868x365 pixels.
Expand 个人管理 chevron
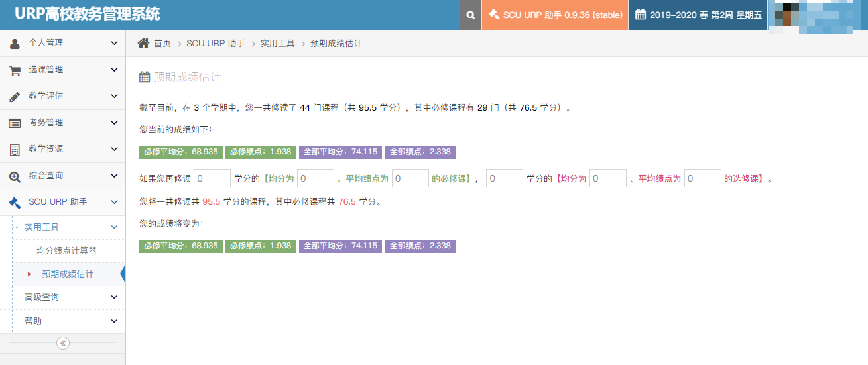coord(114,43)
